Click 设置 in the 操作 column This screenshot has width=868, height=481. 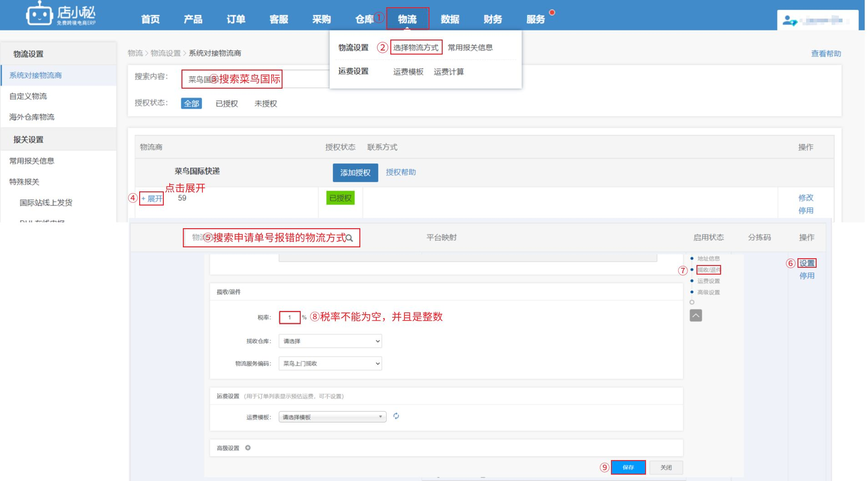pyautogui.click(x=807, y=263)
